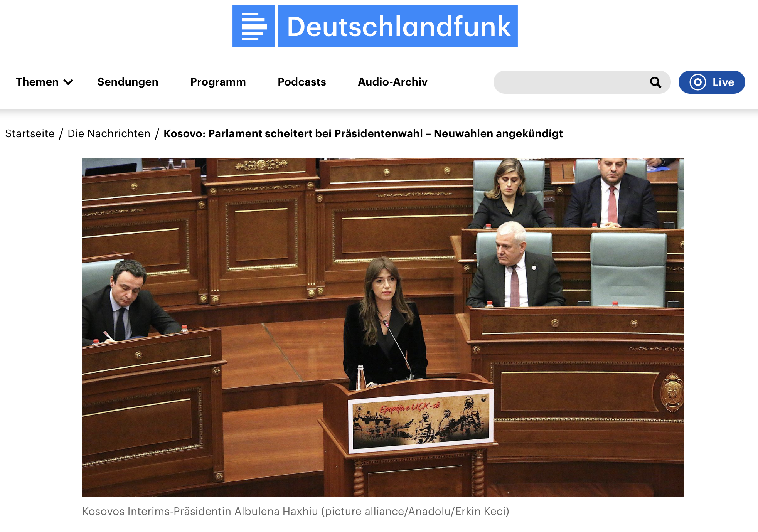The width and height of the screenshot is (758, 532).
Task: Click the Kosovo Parlament breadcrumb title
Action: click(363, 134)
